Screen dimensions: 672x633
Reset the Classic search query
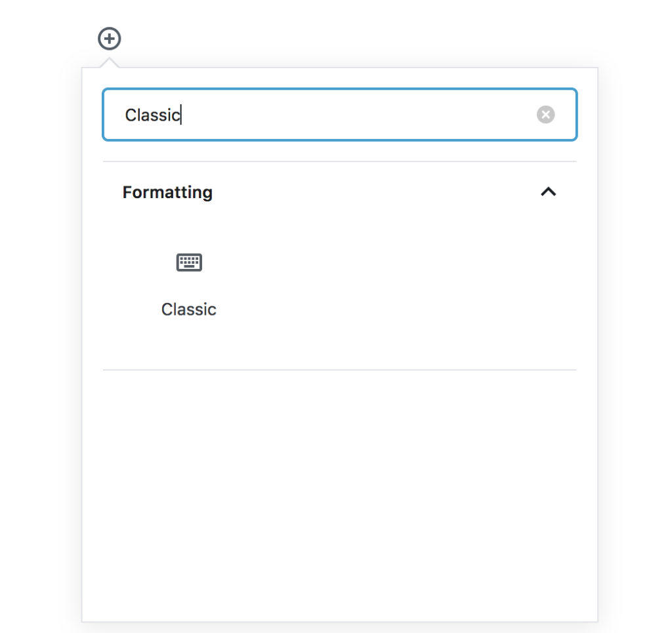545,114
